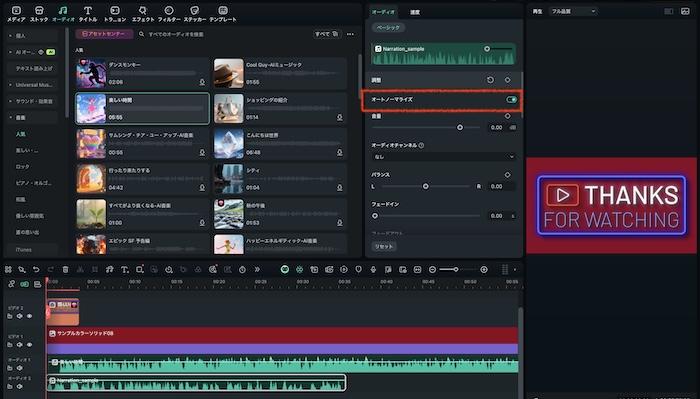Select the ロック category in audio sidebar
This screenshot has height=399, width=700.
22,166
